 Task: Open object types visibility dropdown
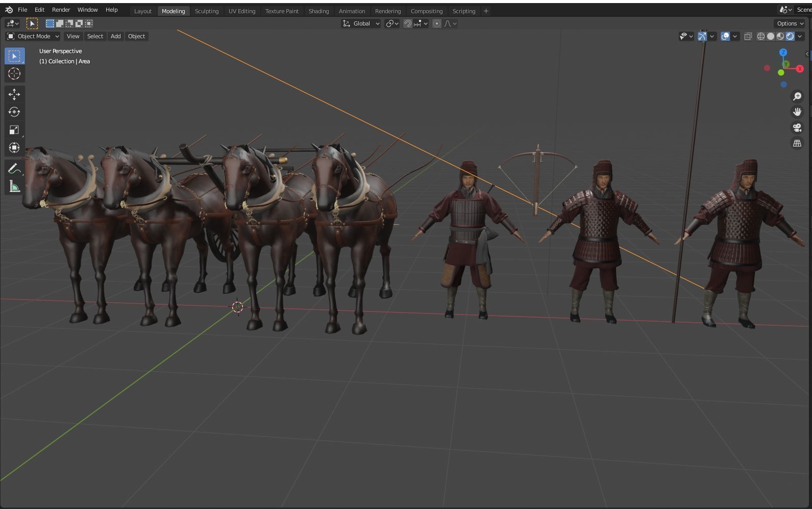[686, 36]
